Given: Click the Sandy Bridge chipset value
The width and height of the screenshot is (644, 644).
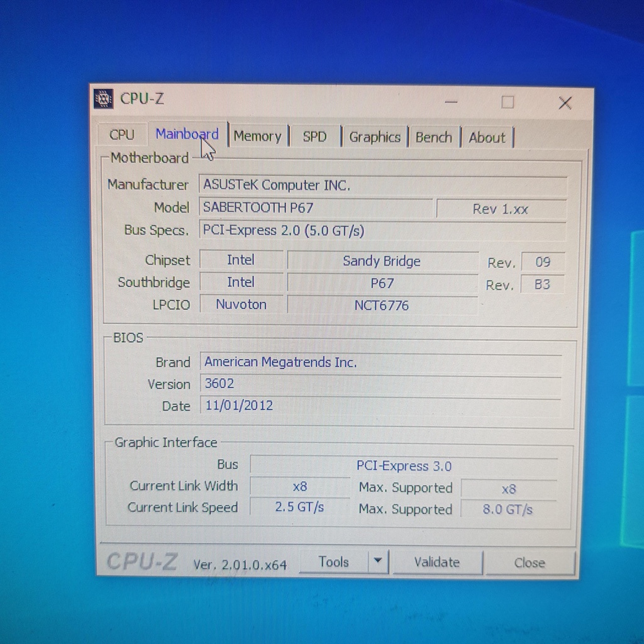Looking at the screenshot, I should tap(382, 262).
